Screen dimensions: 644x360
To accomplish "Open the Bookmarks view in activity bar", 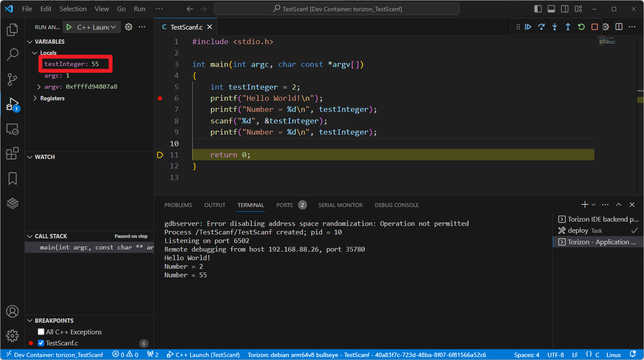I will pyautogui.click(x=12, y=178).
